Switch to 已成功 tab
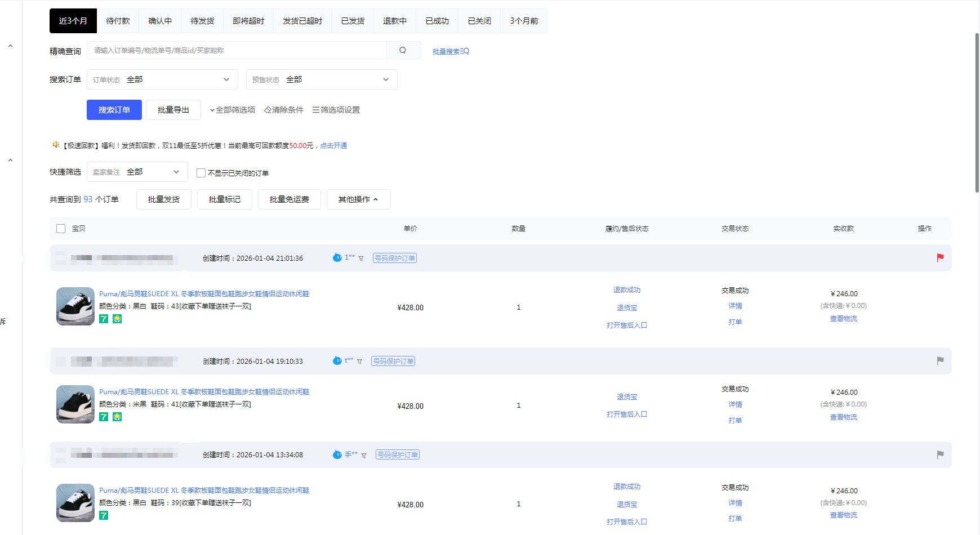The width and height of the screenshot is (980, 535). 437,21
